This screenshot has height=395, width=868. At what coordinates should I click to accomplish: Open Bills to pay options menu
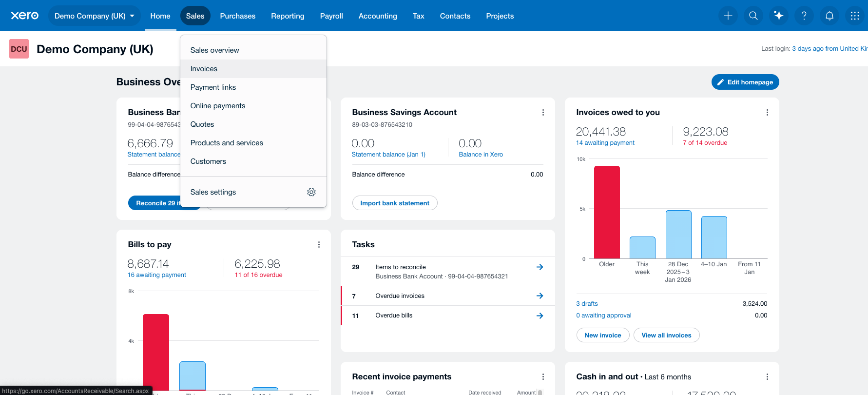[319, 245]
